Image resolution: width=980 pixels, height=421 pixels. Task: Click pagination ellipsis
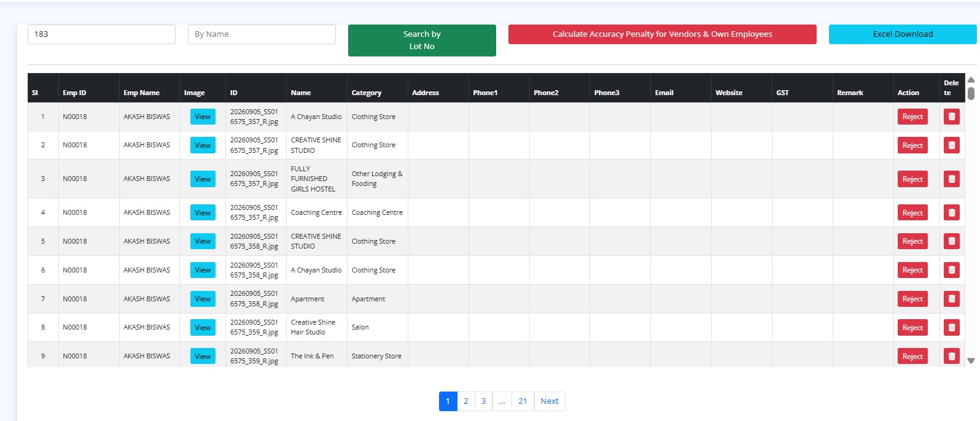502,401
